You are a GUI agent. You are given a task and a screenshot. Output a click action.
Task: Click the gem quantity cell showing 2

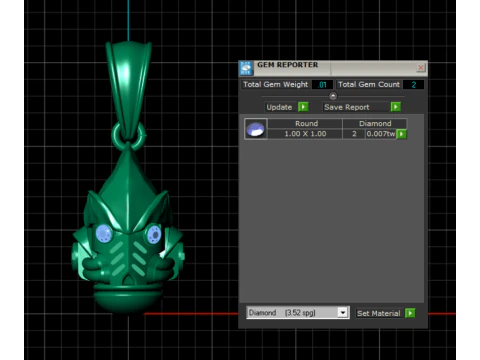tap(354, 134)
